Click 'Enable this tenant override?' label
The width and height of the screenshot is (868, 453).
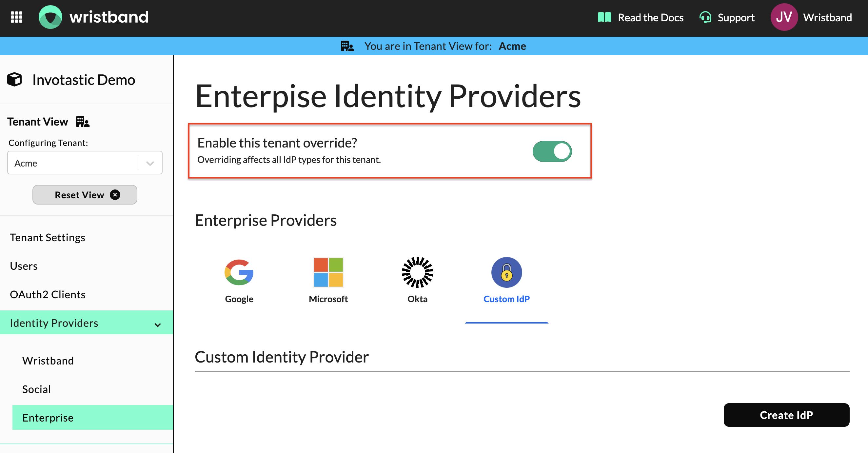[277, 143]
